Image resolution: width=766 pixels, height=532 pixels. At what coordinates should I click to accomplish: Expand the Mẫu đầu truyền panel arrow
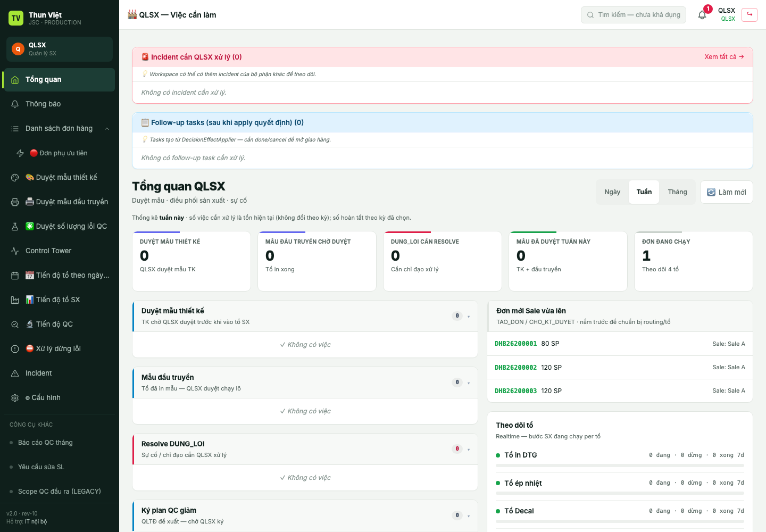(x=469, y=383)
